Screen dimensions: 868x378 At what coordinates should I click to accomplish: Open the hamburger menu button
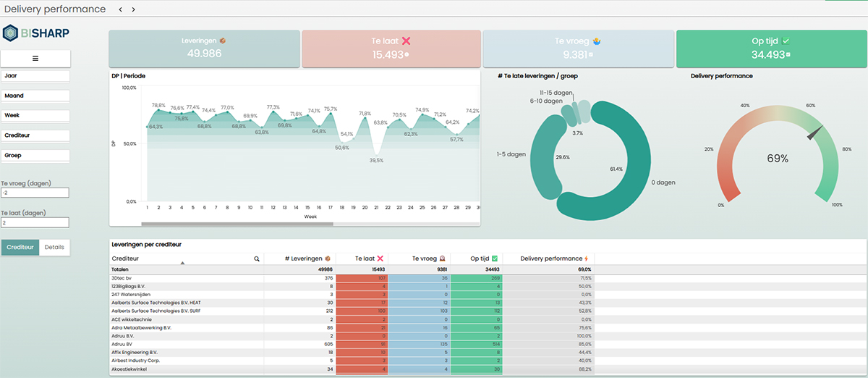tap(35, 58)
